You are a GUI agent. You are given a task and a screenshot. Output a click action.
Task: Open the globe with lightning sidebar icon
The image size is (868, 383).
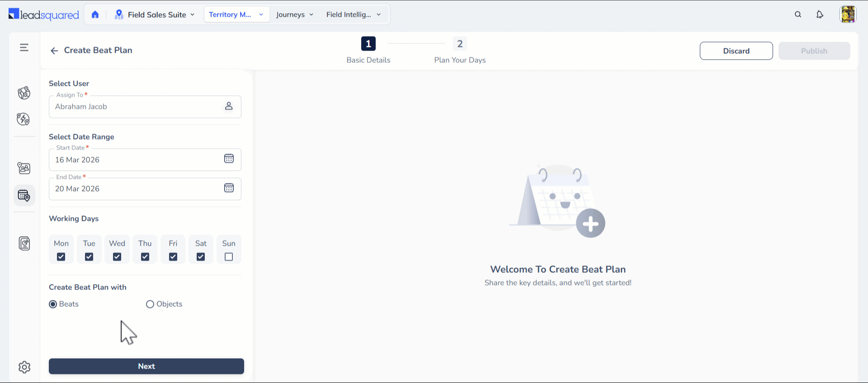pos(24,119)
